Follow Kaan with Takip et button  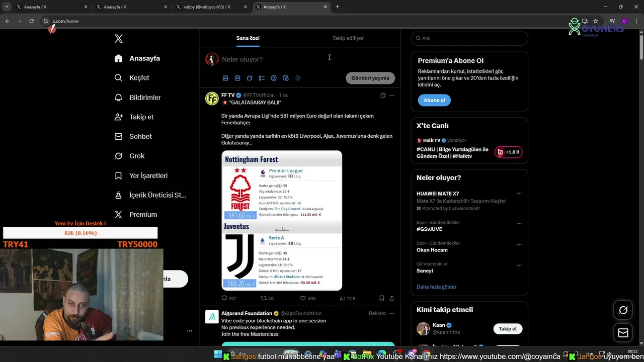(x=508, y=329)
